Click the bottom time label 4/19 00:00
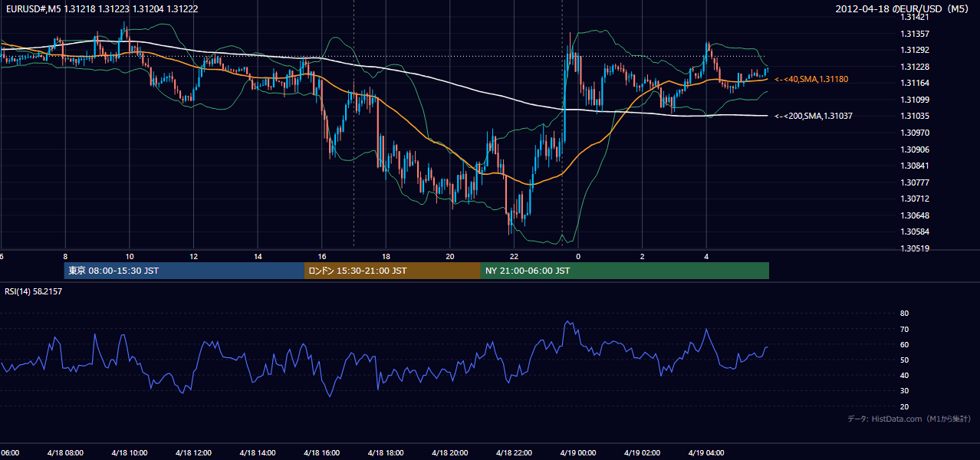Image resolution: width=980 pixels, height=460 pixels. tap(578, 452)
